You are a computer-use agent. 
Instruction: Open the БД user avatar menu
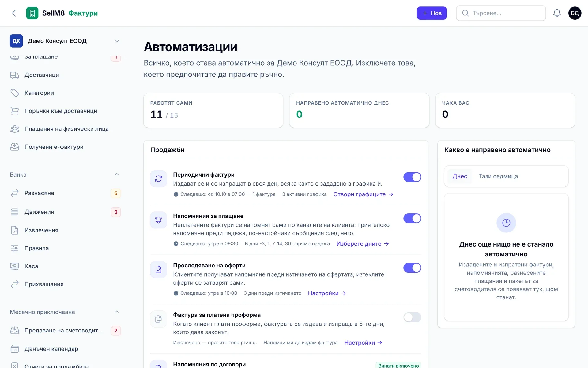[x=575, y=13]
